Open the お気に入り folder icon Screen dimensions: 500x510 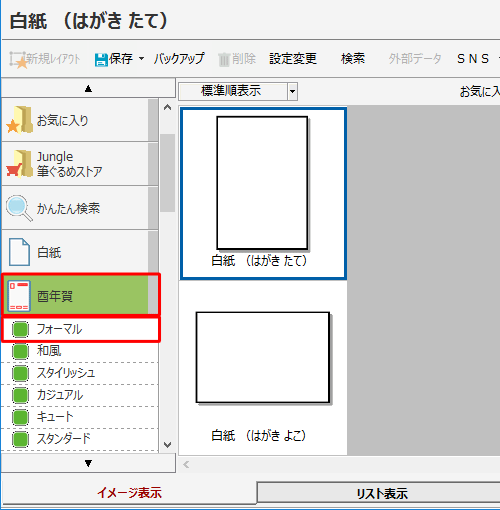pos(20,120)
